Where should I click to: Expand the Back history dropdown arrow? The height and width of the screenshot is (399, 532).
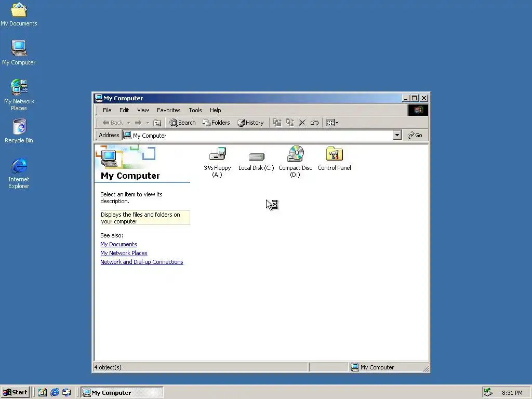coord(129,123)
